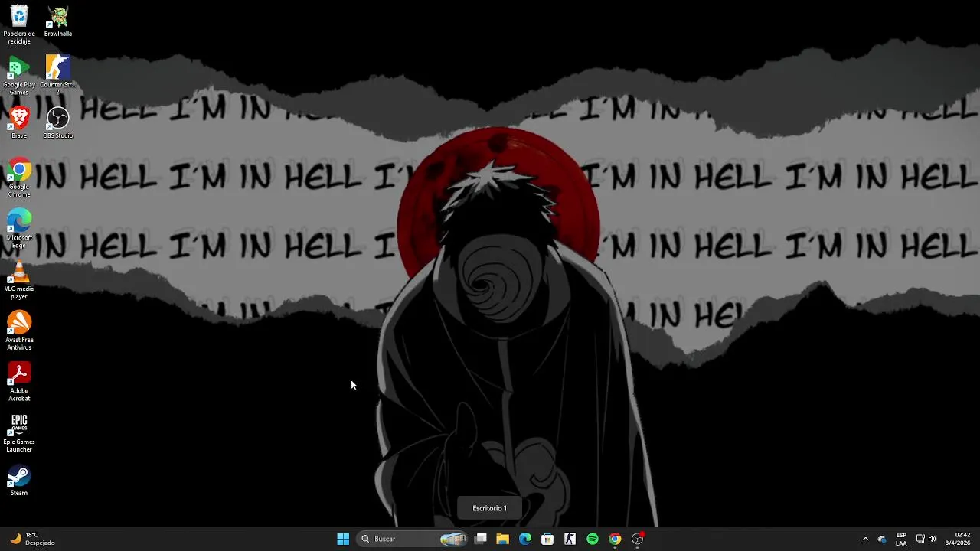Select the Adobe Acrobat desktop shortcut

pos(19,382)
